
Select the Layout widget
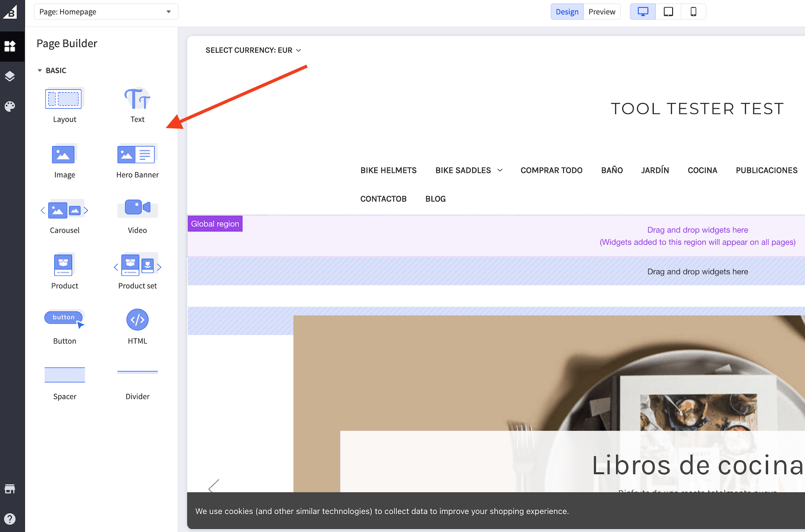pos(64,105)
